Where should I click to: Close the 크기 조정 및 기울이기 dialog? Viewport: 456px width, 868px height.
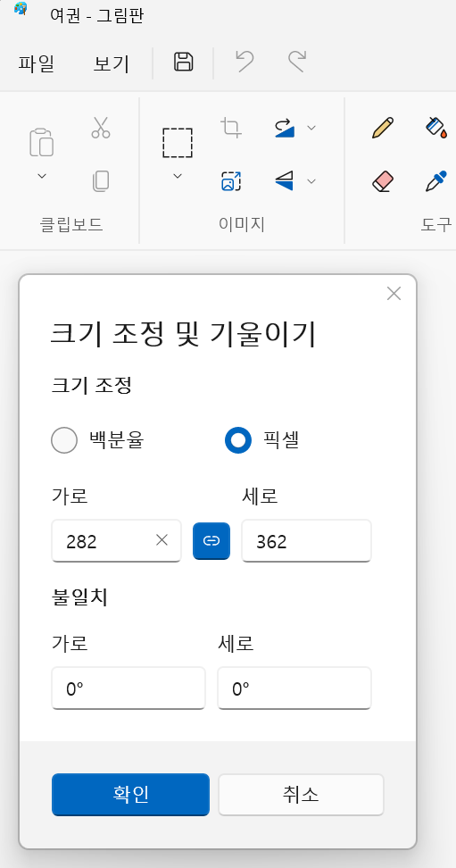click(394, 294)
